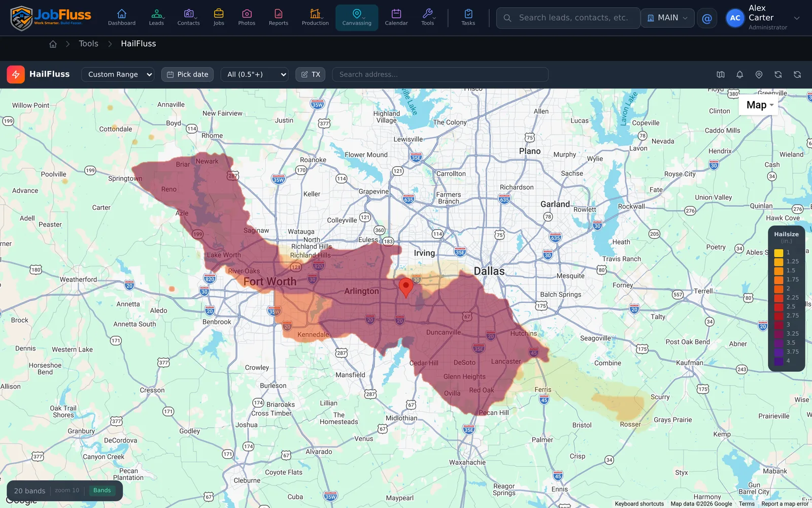Open the Tools menu
This screenshot has width=812, height=508.
click(428, 17)
